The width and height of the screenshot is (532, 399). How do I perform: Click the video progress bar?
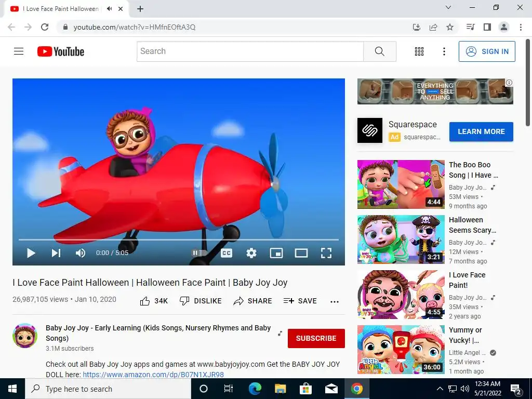(179, 240)
